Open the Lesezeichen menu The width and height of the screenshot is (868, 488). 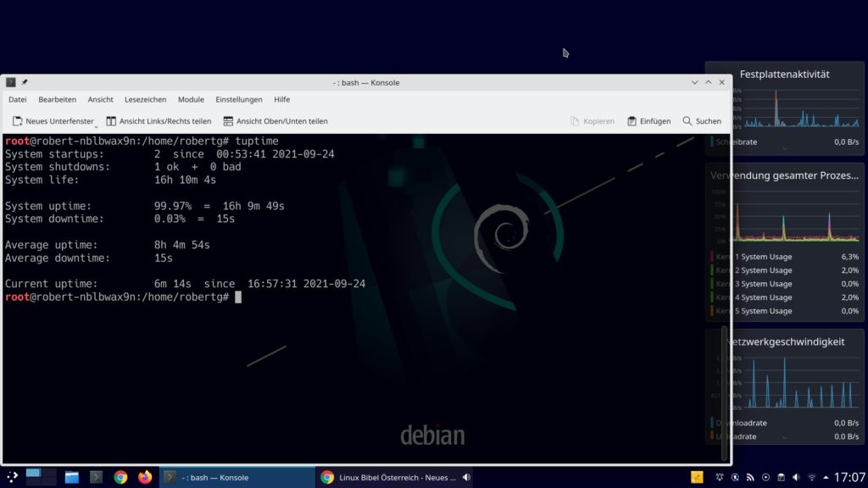[x=145, y=100]
